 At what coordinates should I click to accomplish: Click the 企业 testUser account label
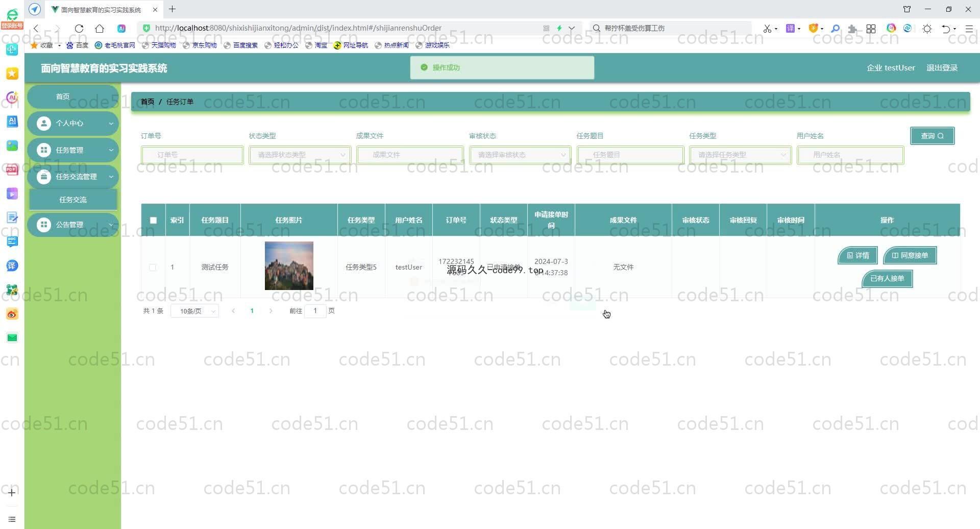tap(891, 68)
